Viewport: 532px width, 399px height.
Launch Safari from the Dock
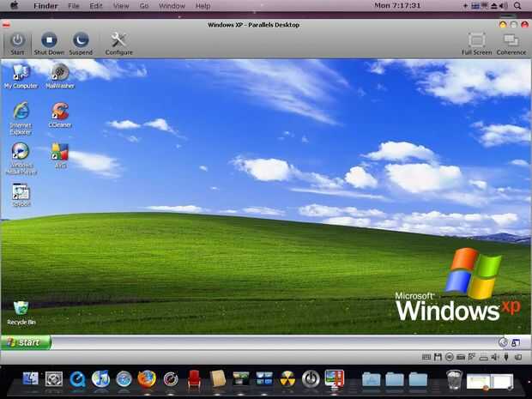point(124,379)
